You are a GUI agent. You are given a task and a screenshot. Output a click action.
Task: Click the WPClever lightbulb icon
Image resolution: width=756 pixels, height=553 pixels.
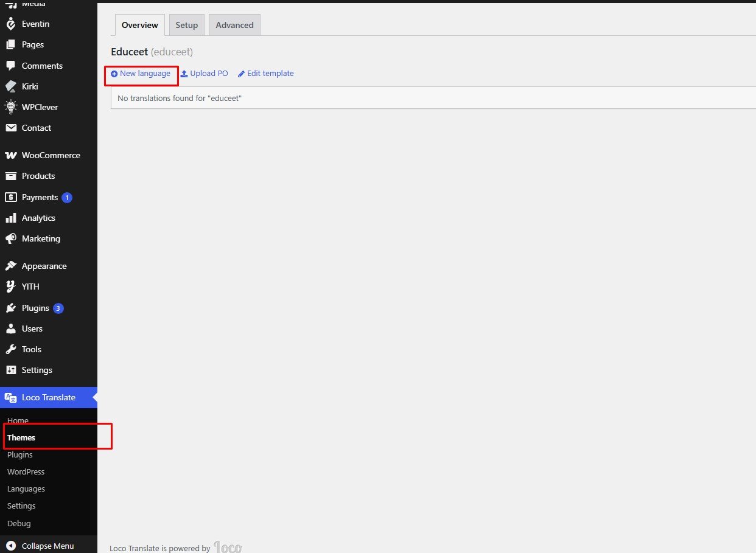[x=10, y=107]
